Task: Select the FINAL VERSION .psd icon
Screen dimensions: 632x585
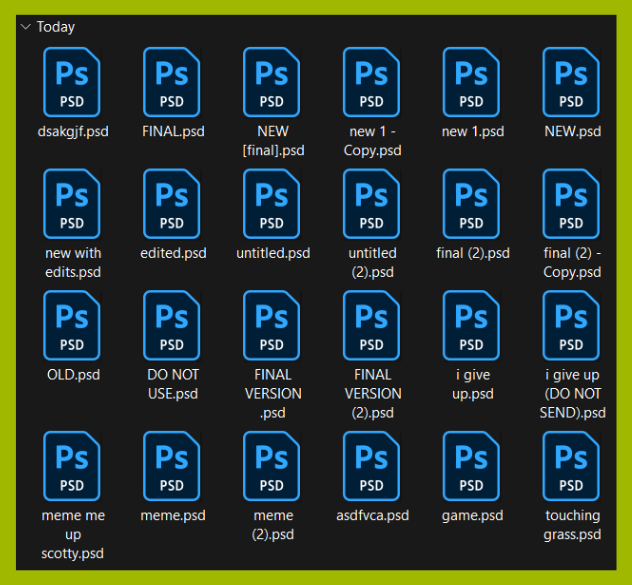Action: click(x=272, y=326)
